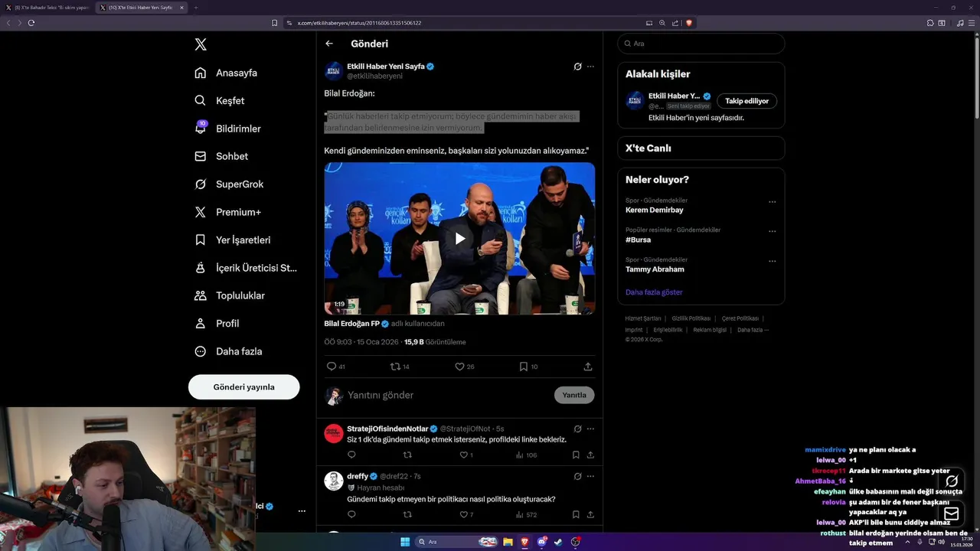Share the main post

588,367
